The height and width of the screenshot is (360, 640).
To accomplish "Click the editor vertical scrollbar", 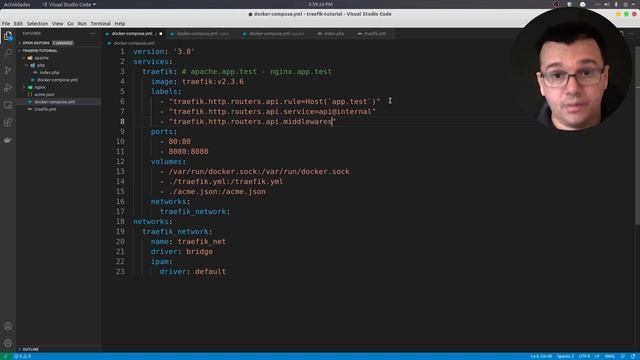I will (x=637, y=135).
